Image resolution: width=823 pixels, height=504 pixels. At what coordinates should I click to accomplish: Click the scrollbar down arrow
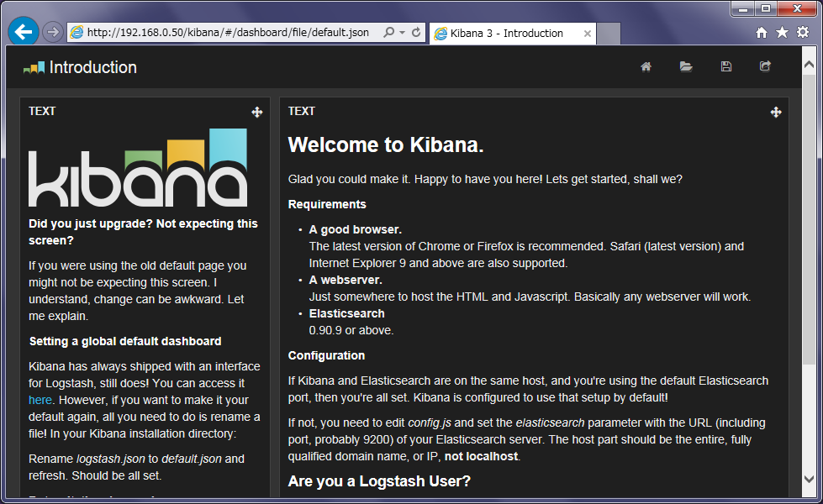point(810,479)
